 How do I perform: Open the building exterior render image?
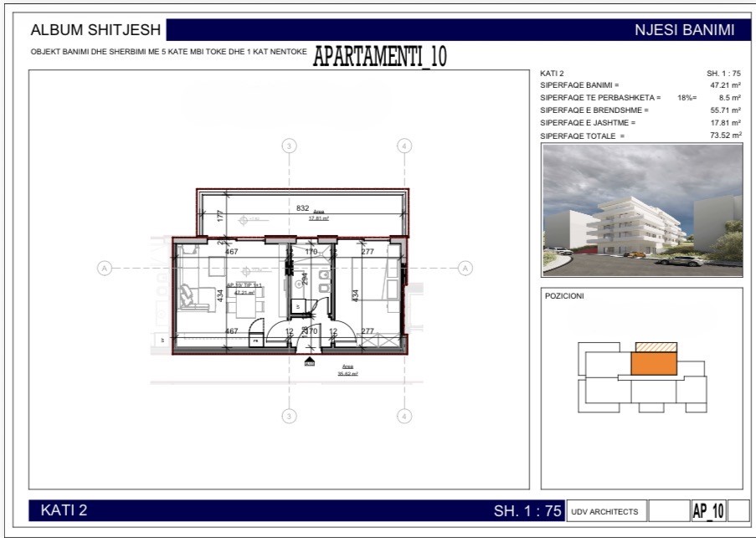pyautogui.click(x=641, y=209)
